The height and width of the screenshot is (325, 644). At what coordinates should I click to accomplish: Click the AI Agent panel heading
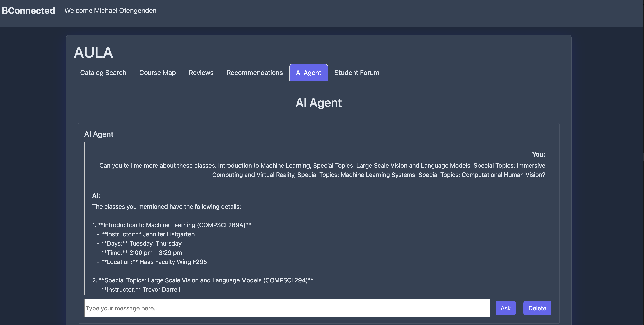99,134
